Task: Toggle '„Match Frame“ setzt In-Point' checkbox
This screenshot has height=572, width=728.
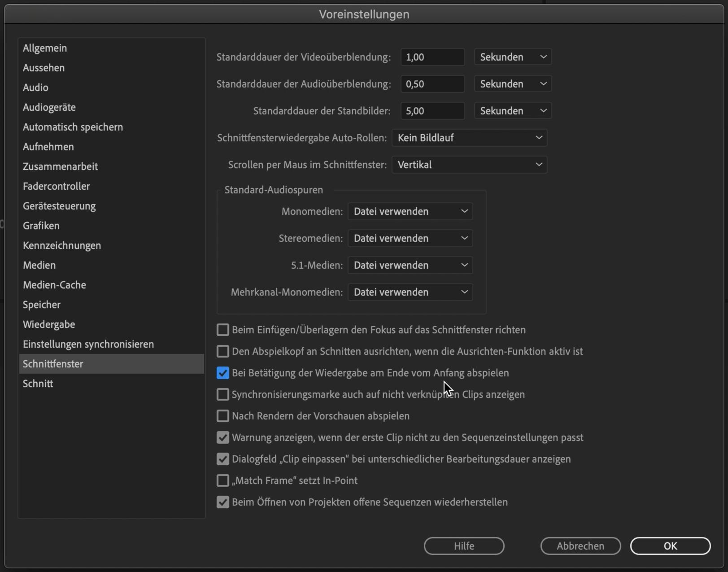Action: click(223, 480)
